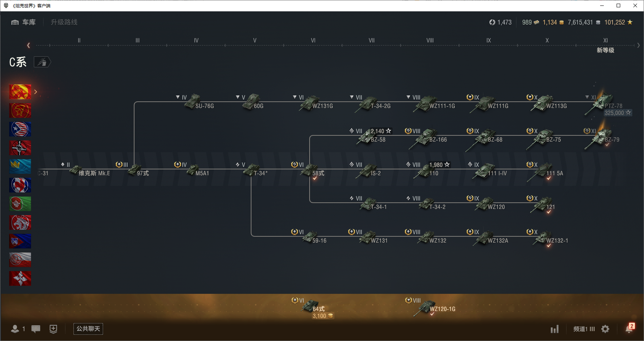Click the 公共聊天 button
The width and height of the screenshot is (644, 341).
click(x=88, y=329)
